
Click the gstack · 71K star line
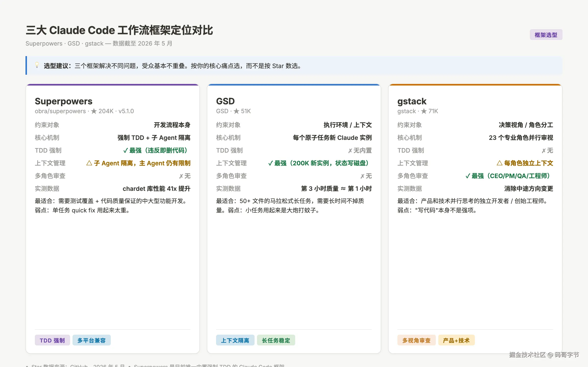[x=417, y=111]
